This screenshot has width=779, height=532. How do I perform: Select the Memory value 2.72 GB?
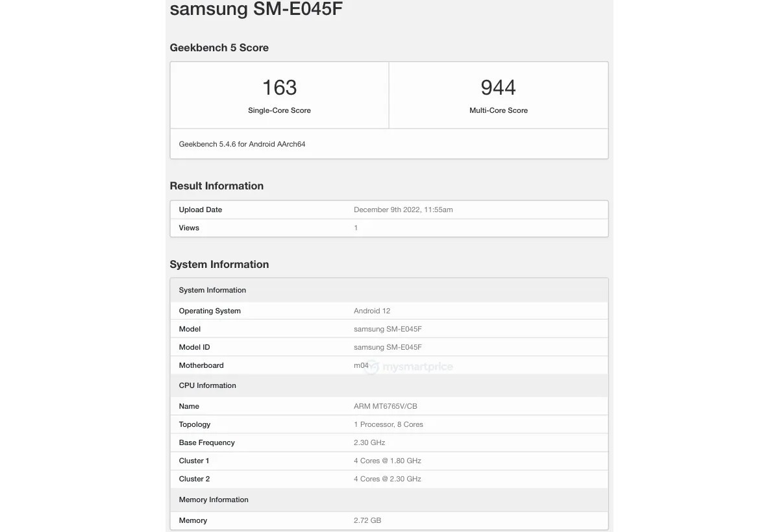coord(367,520)
